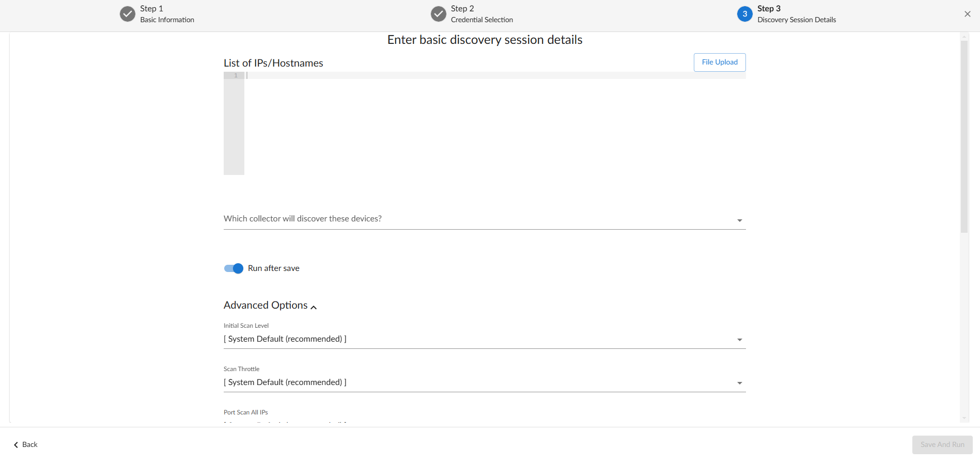980x464 pixels.
Task: Open the collector selection dropdown
Action: tap(485, 219)
